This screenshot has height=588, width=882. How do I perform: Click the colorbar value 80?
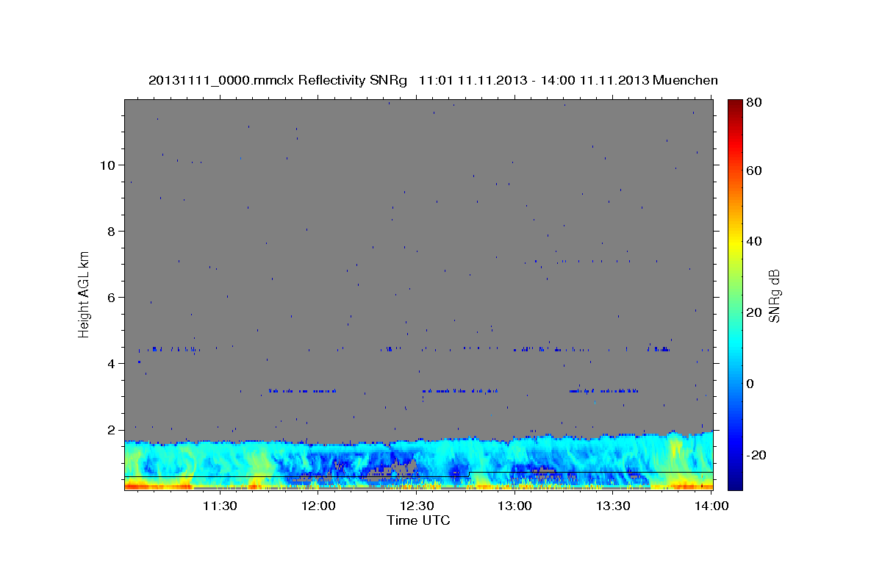tap(753, 103)
